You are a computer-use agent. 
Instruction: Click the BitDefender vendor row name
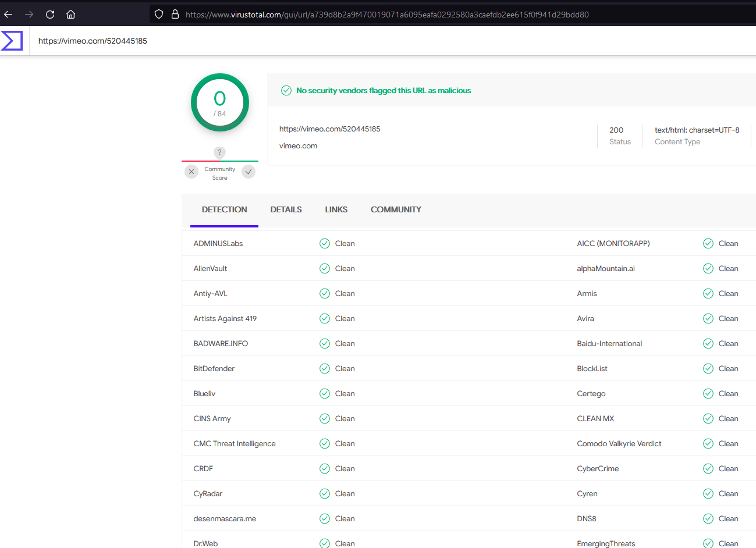pyautogui.click(x=214, y=368)
